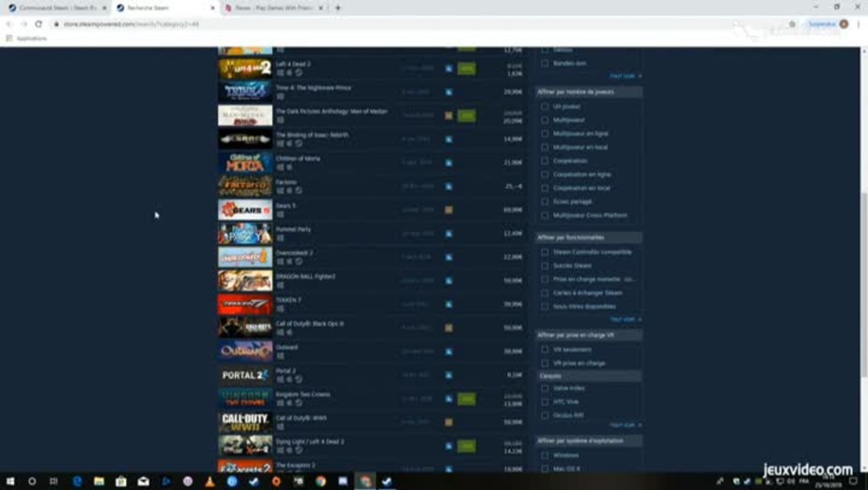Collapse the Affiner par prise en charge VR section

[588, 335]
